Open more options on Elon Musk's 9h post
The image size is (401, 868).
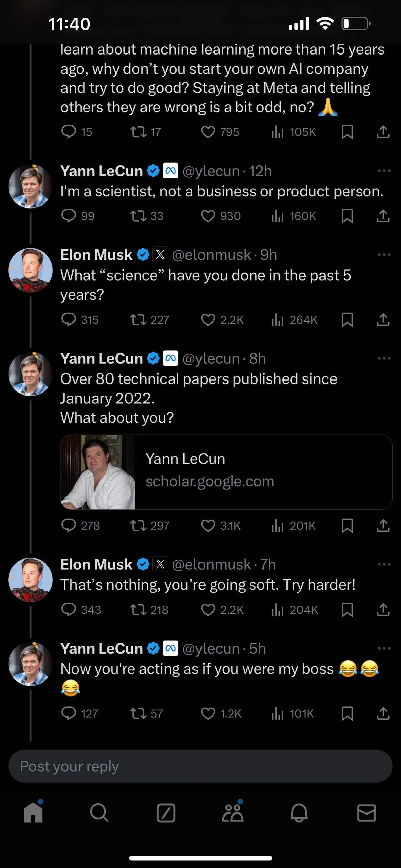(384, 255)
